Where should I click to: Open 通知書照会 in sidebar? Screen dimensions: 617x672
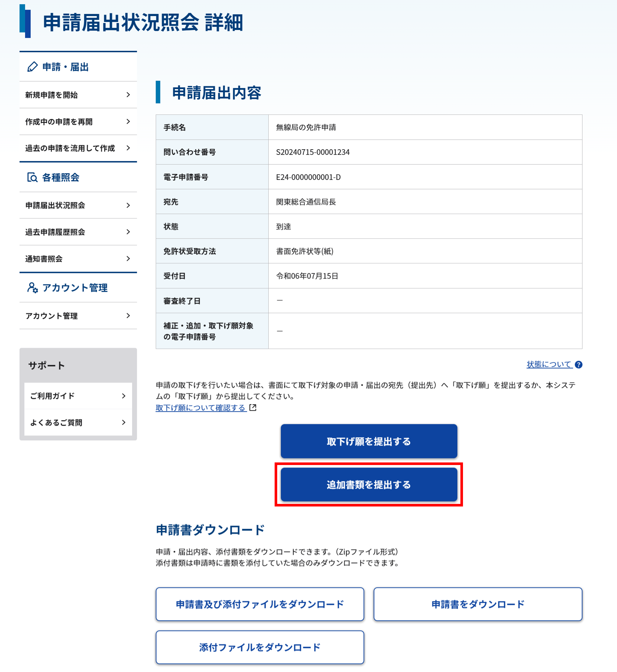[78, 259]
